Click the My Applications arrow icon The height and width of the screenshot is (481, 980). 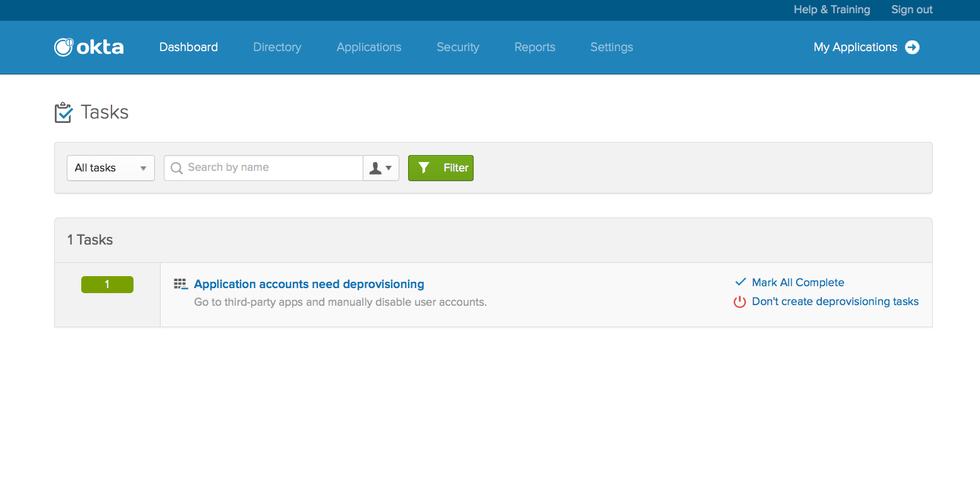tap(912, 47)
